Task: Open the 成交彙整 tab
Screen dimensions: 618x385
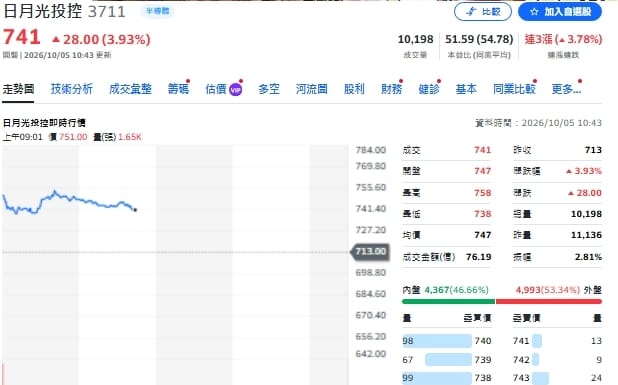Action: pyautogui.click(x=130, y=89)
